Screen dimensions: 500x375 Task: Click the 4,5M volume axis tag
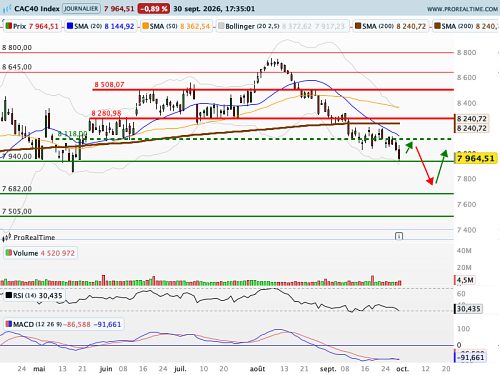point(465,280)
